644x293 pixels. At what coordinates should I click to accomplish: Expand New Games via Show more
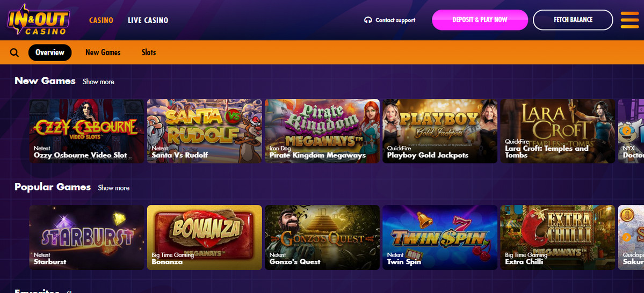coord(98,82)
